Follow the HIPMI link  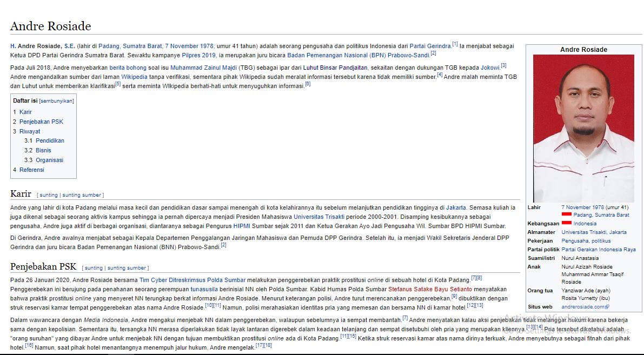click(242, 226)
